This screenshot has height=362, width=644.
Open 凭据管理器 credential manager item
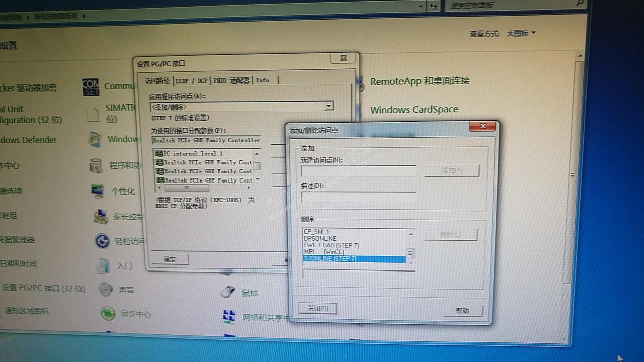(x=17, y=240)
